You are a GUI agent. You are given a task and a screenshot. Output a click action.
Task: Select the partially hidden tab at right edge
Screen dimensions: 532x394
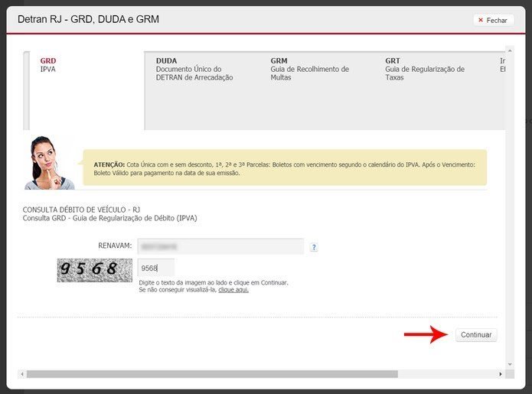tap(502, 65)
